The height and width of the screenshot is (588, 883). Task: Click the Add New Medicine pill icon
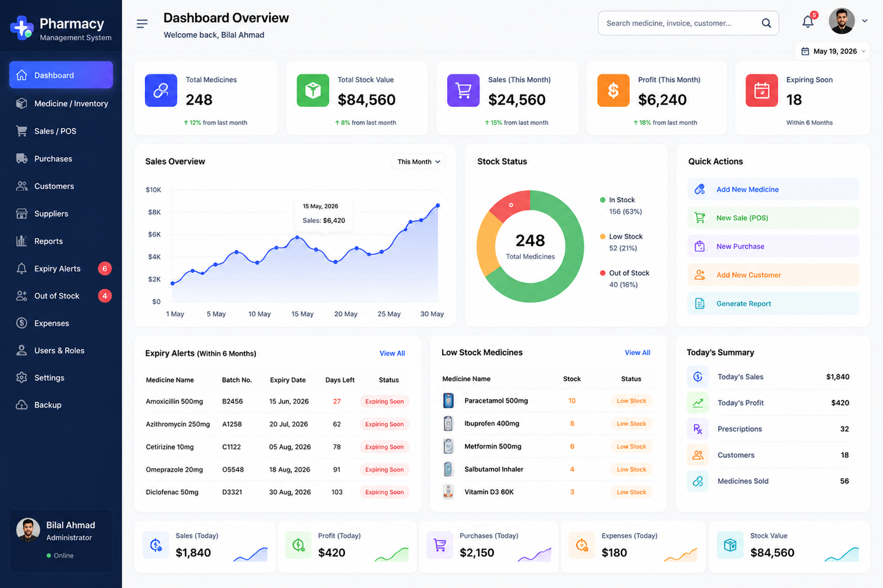700,189
